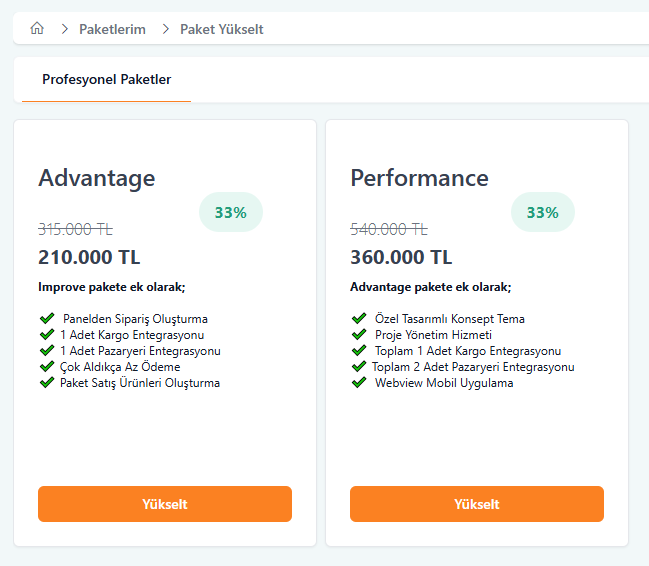The height and width of the screenshot is (566, 649).
Task: Click the home icon in the breadcrumb
Action: click(37, 29)
